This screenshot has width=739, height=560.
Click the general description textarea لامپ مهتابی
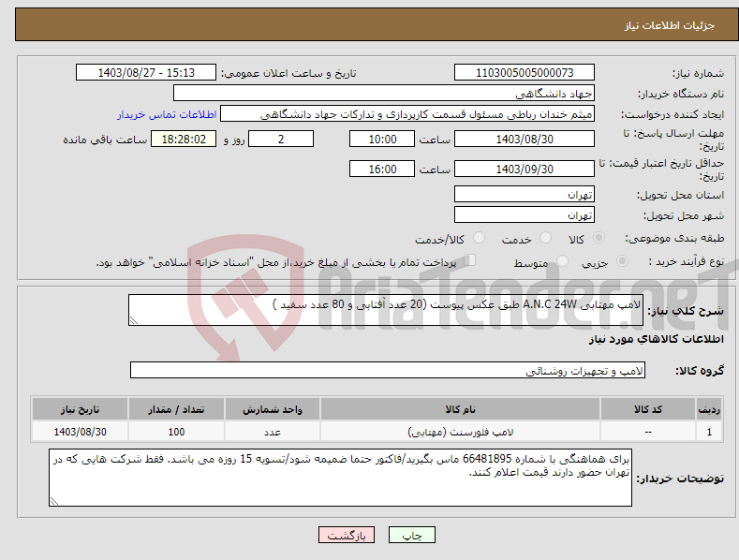click(x=386, y=310)
